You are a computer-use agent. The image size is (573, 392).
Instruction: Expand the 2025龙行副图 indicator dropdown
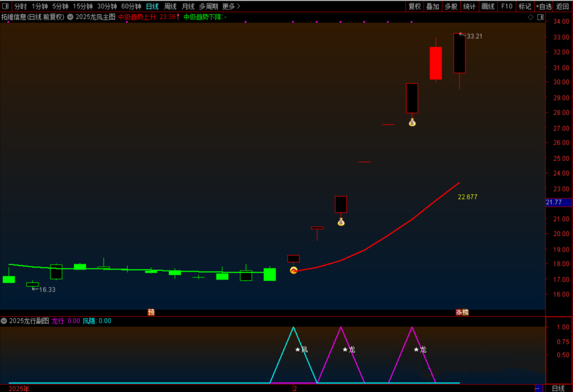[4, 321]
